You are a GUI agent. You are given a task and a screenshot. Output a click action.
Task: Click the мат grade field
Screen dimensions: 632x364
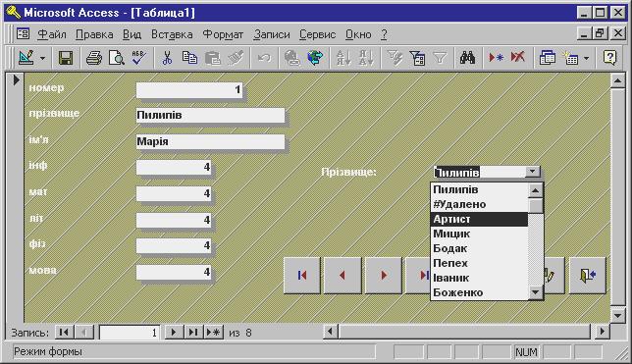point(174,193)
